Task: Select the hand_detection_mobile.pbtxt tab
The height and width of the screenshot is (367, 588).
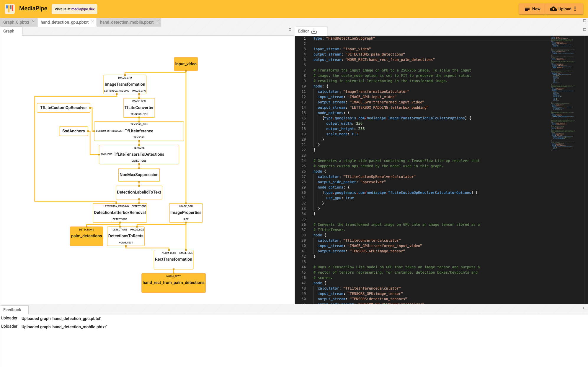Action: pyautogui.click(x=126, y=22)
